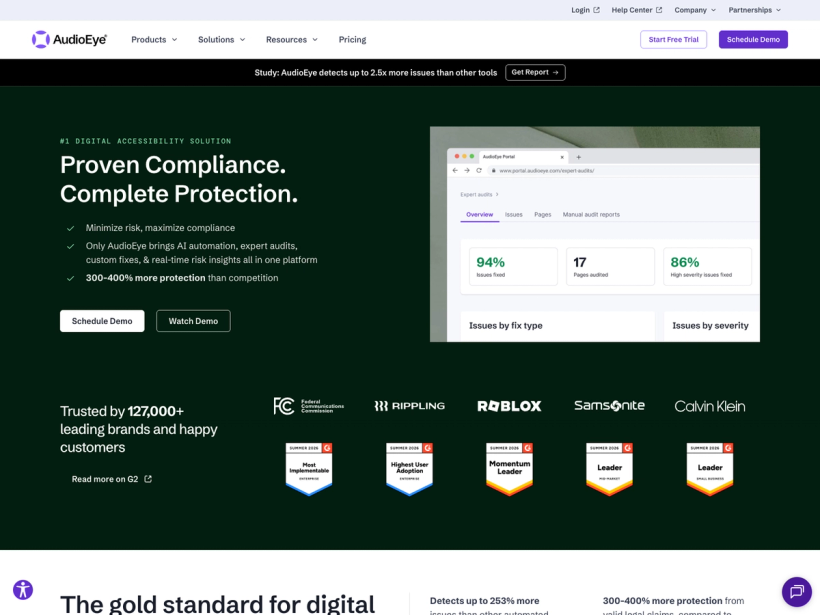Click the external-link icon beside Login
This screenshot has height=615, width=820.
point(596,10)
